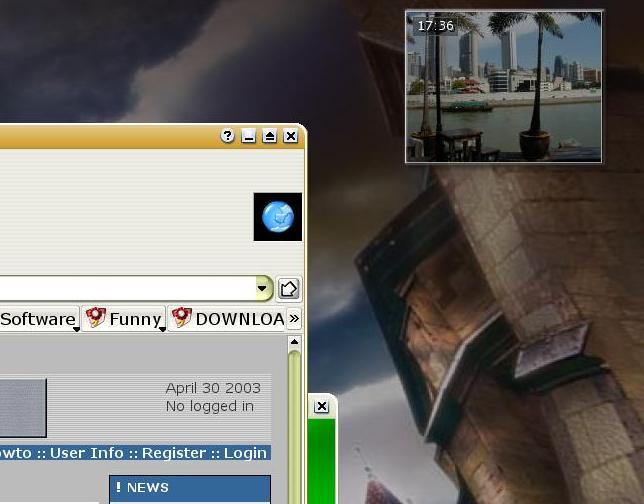Click the No logged in status text

point(210,406)
